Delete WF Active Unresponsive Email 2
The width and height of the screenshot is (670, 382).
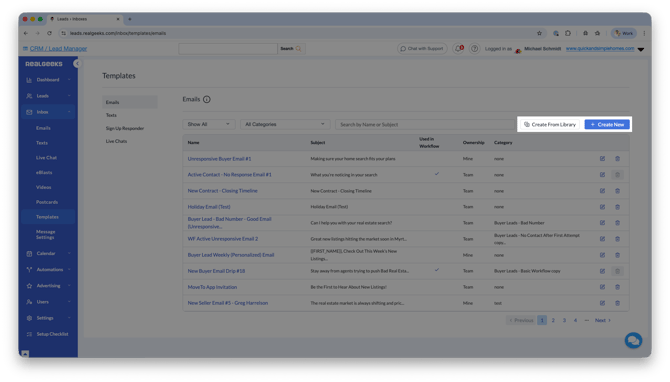click(x=617, y=239)
